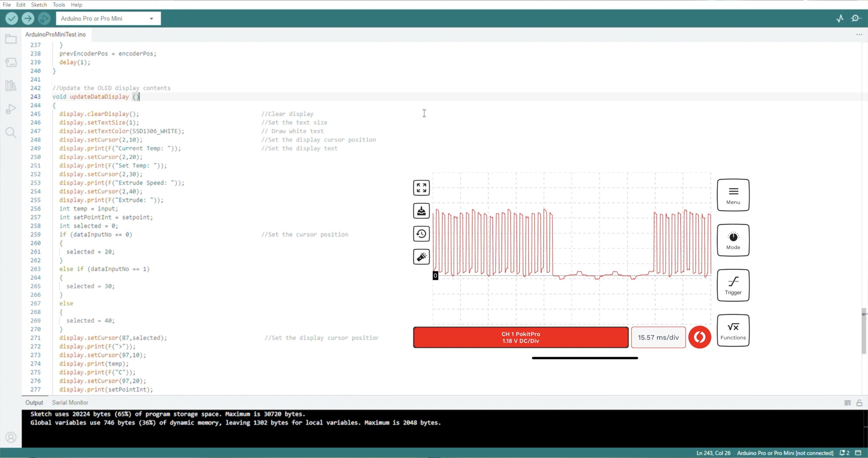Open the 15.57 ms/div timebase selector
This screenshot has width=868, height=458.
(x=658, y=337)
